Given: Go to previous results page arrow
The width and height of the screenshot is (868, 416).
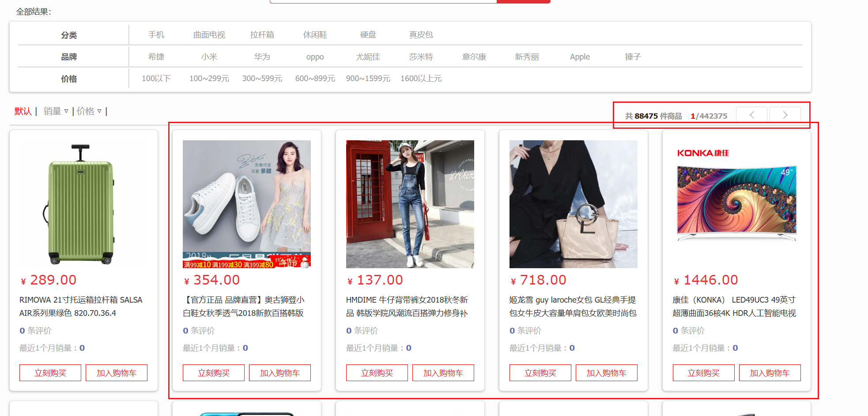Looking at the screenshot, I should [752, 115].
